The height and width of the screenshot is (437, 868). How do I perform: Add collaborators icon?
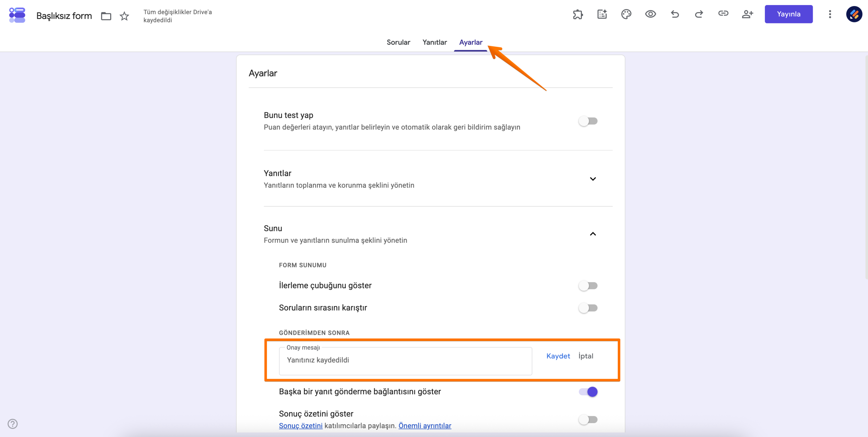pyautogui.click(x=747, y=14)
